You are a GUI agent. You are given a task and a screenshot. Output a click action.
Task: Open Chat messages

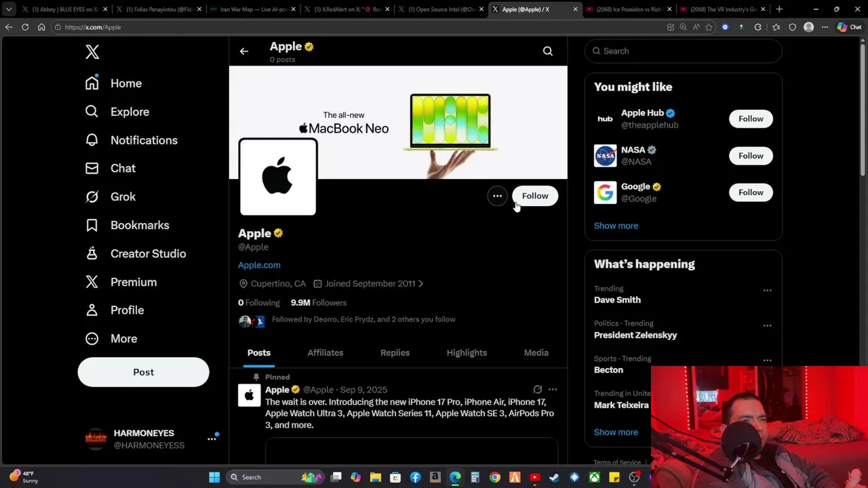tap(110, 168)
